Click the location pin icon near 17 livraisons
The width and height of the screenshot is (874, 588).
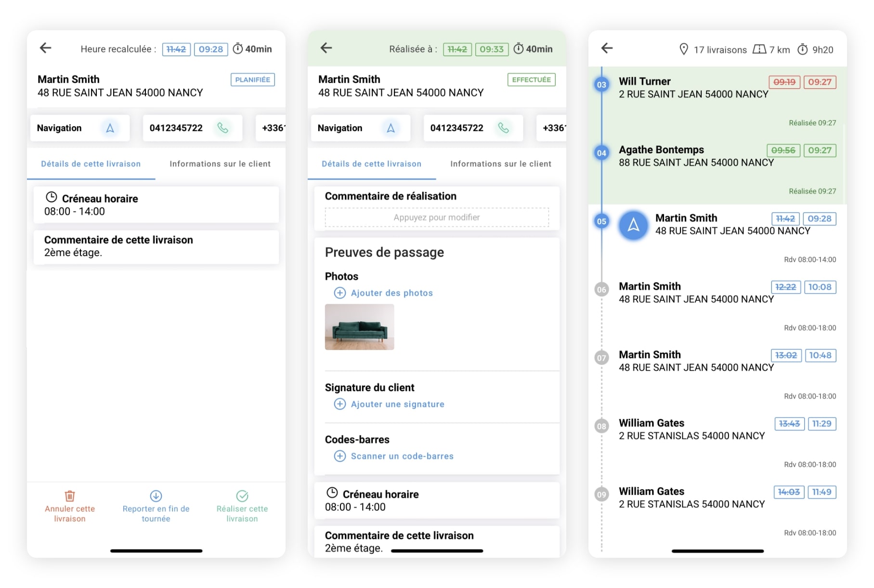pyautogui.click(x=683, y=49)
